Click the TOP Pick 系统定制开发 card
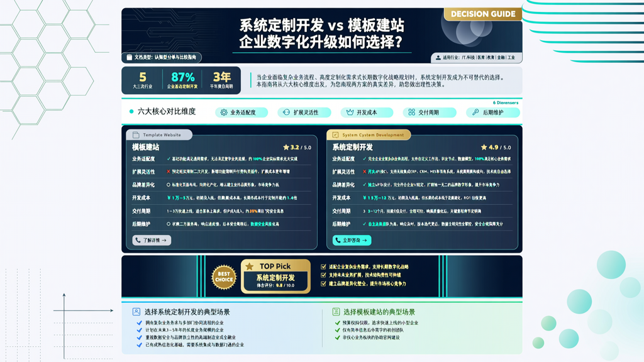Screen dimensions: 644x362 (x=275, y=277)
